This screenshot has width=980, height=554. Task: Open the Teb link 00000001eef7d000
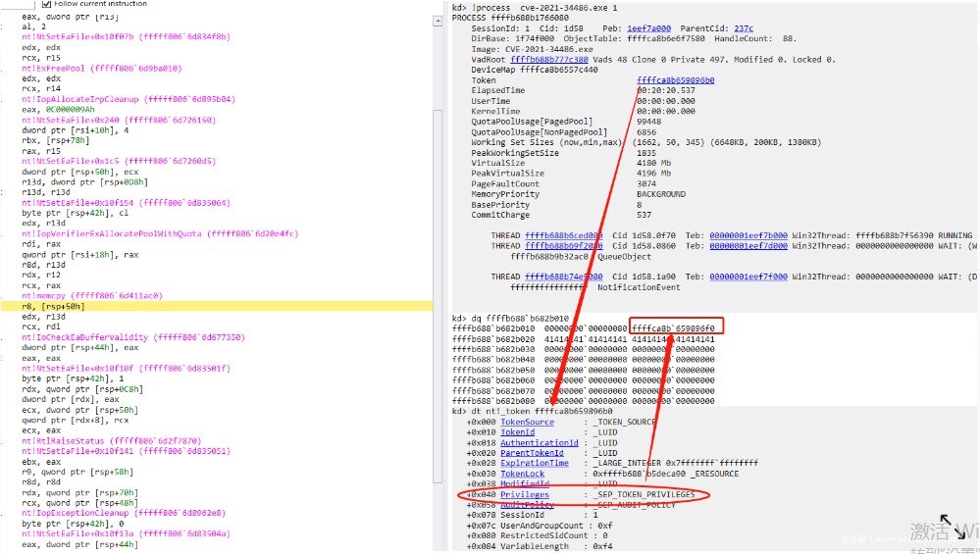tap(748, 246)
